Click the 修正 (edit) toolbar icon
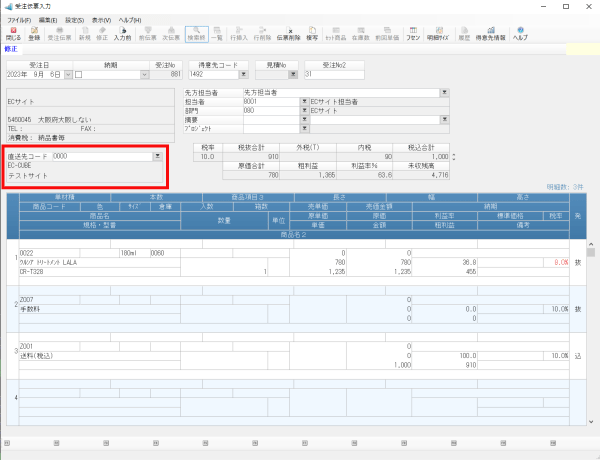This screenshot has height=460, width=600. 102,34
